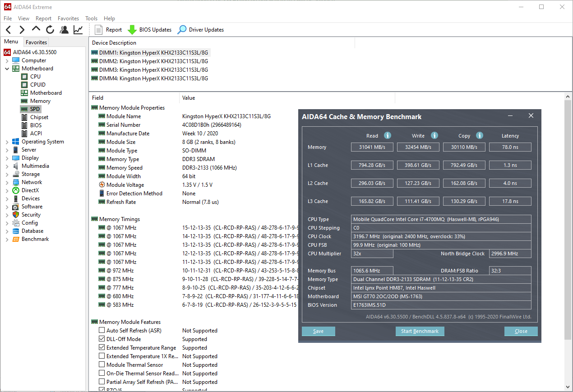Image resolution: width=573 pixels, height=392 pixels.
Task: Close the benchmark dialog with Close button
Action: (521, 331)
